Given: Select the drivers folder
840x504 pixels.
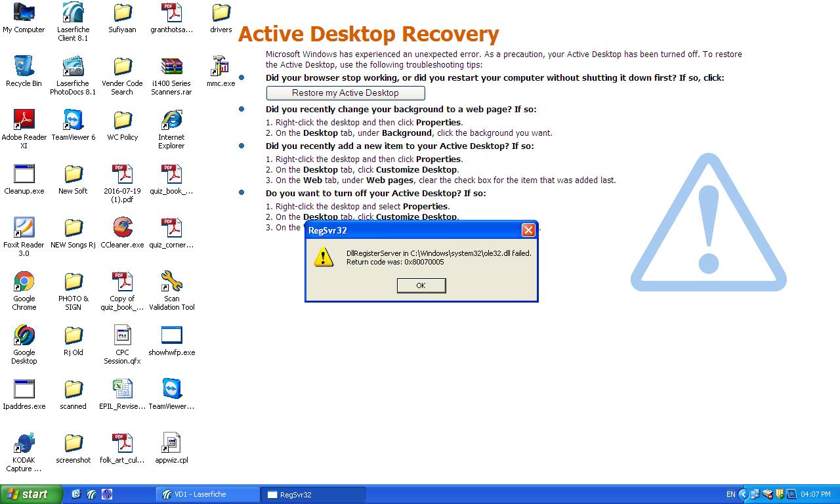Looking at the screenshot, I should pos(221,18).
